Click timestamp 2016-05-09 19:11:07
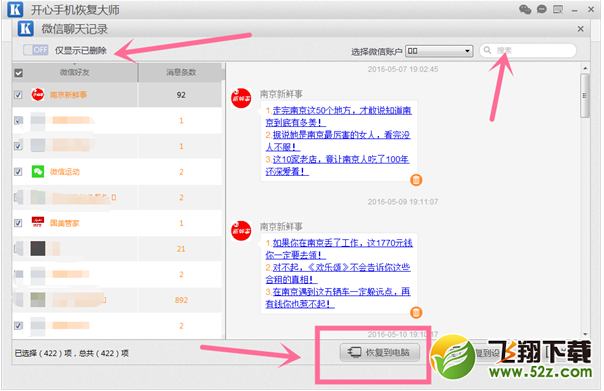This screenshot has width=604, height=391. pos(403,202)
